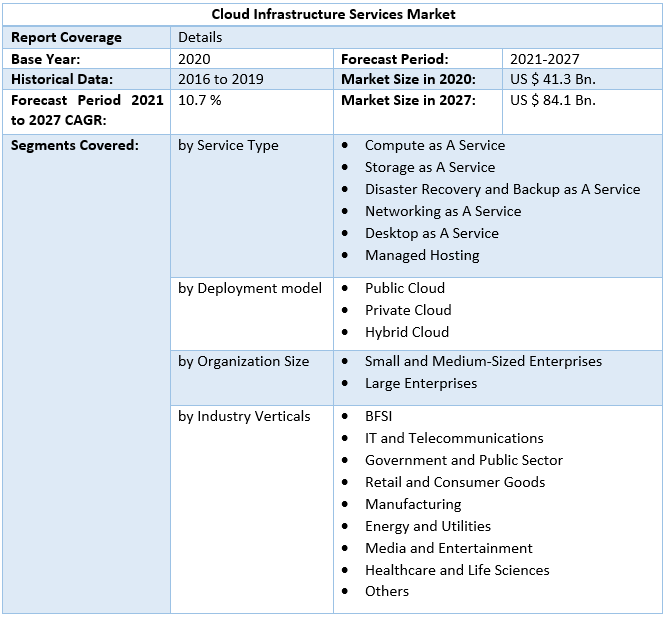Select 'Healthcare and Life Sciences' list item

pyautogui.click(x=457, y=570)
